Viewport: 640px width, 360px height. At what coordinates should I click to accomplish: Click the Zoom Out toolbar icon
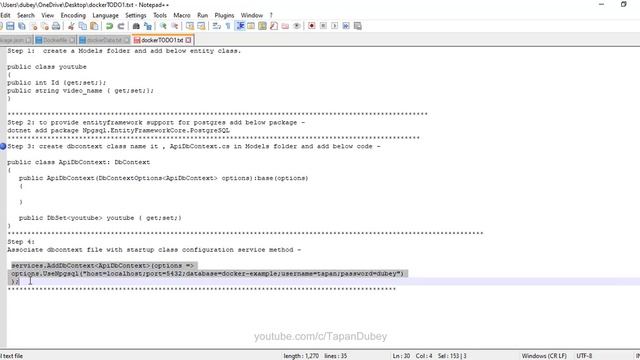pos(175,26)
